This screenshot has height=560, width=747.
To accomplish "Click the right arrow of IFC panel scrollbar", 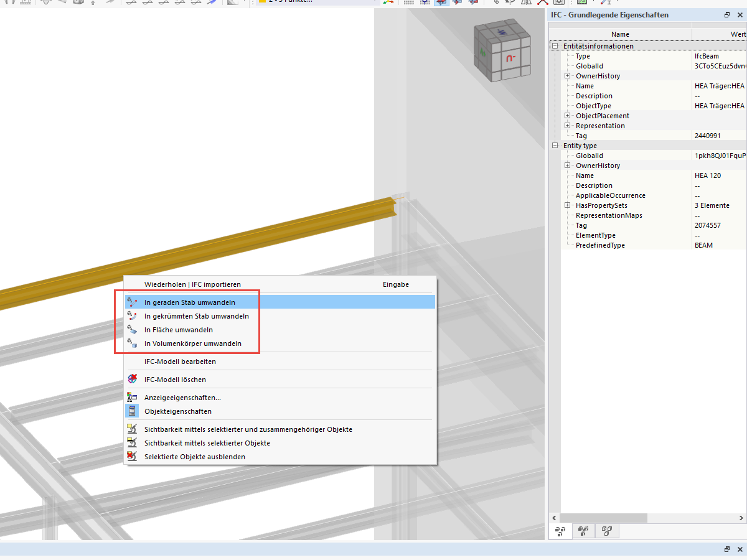I will [x=741, y=518].
